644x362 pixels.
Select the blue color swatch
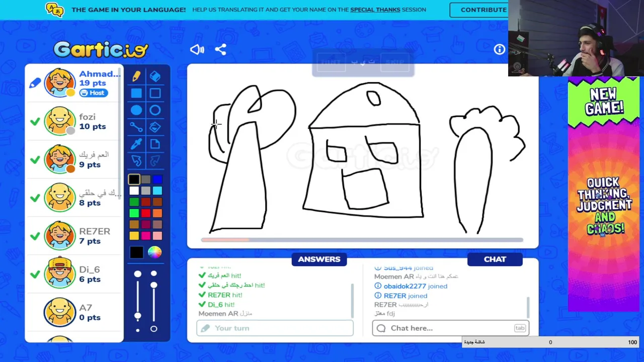tap(157, 179)
